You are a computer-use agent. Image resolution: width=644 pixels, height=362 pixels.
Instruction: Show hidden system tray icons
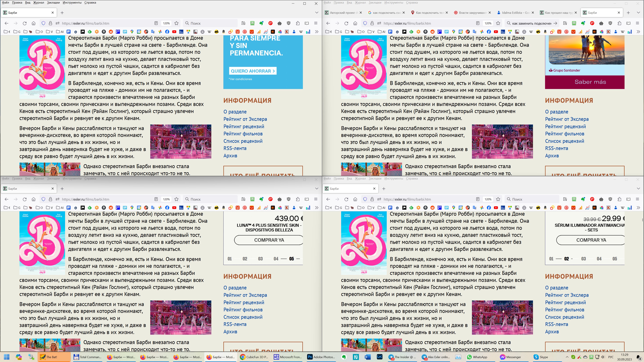click(567, 357)
